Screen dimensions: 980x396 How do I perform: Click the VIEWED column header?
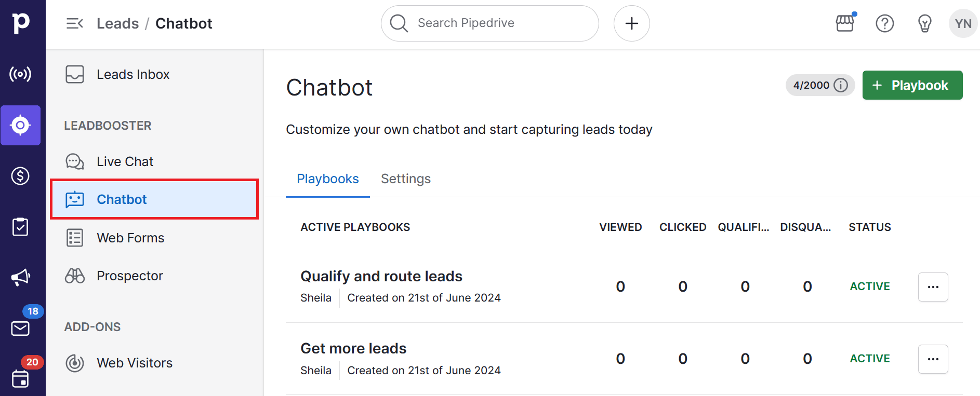620,227
